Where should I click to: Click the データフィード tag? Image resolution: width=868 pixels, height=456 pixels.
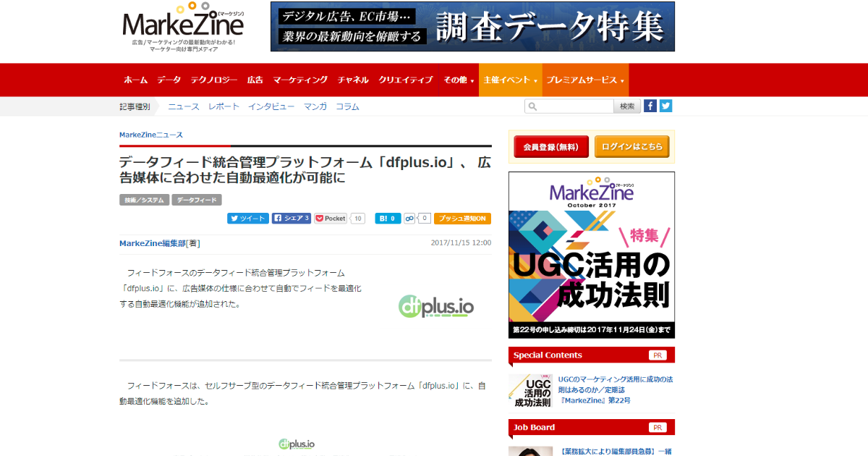pyautogui.click(x=197, y=200)
